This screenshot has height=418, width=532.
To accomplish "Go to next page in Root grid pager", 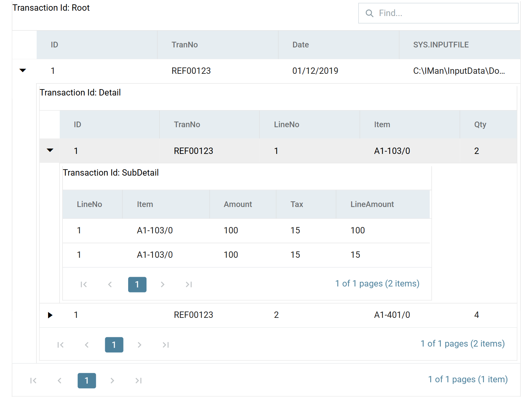I will [112, 381].
